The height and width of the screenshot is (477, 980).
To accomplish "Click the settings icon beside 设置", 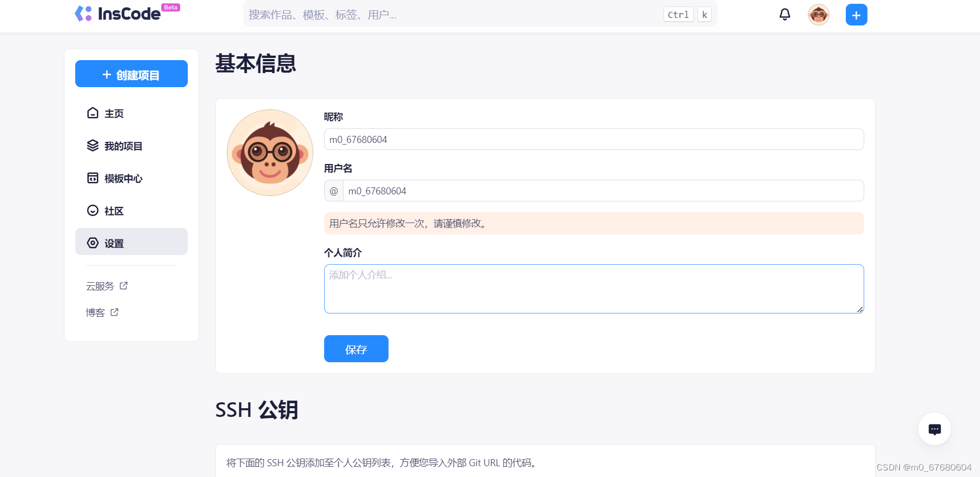I will point(93,243).
